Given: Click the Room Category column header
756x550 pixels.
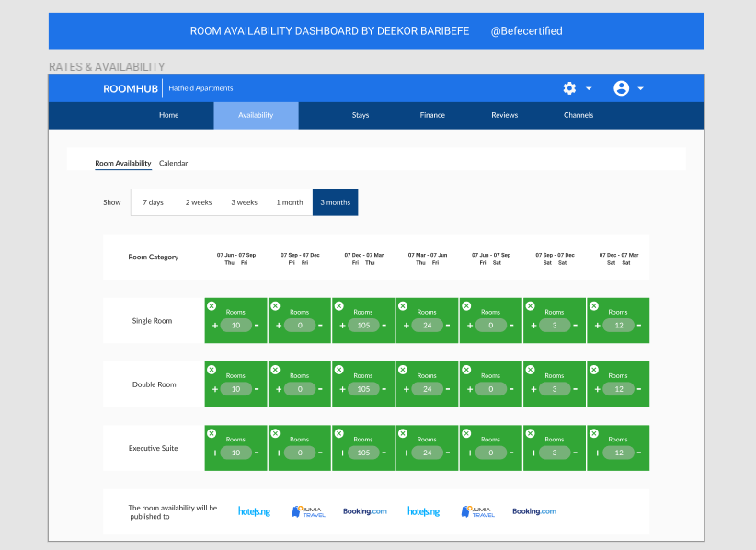Looking at the screenshot, I should (154, 258).
